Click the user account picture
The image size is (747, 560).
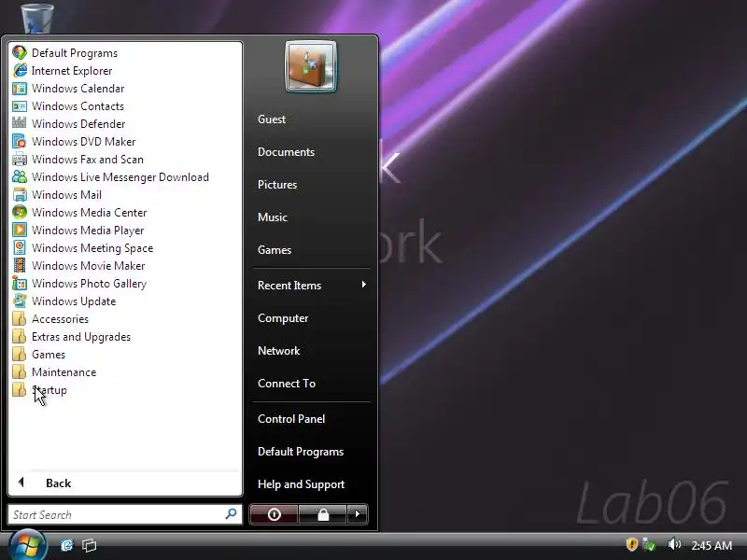(x=311, y=66)
